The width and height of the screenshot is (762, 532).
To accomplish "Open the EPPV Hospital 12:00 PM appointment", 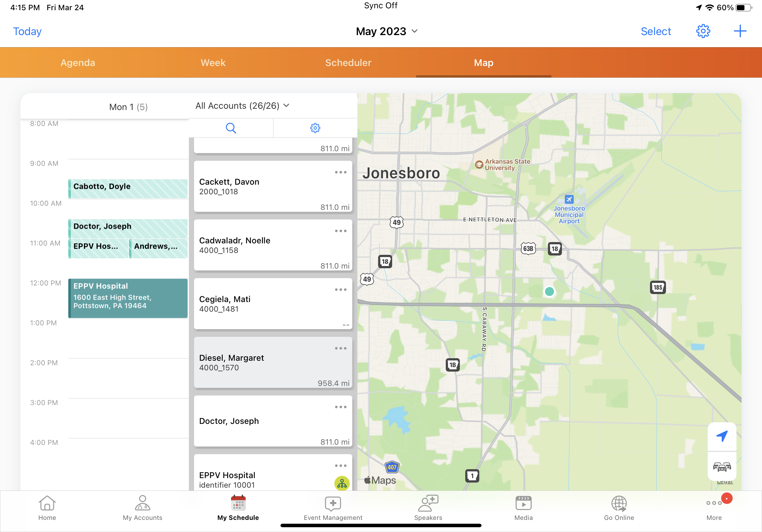I will click(x=128, y=298).
